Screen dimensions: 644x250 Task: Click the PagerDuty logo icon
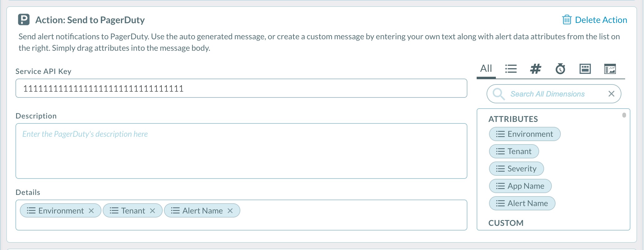tap(24, 19)
